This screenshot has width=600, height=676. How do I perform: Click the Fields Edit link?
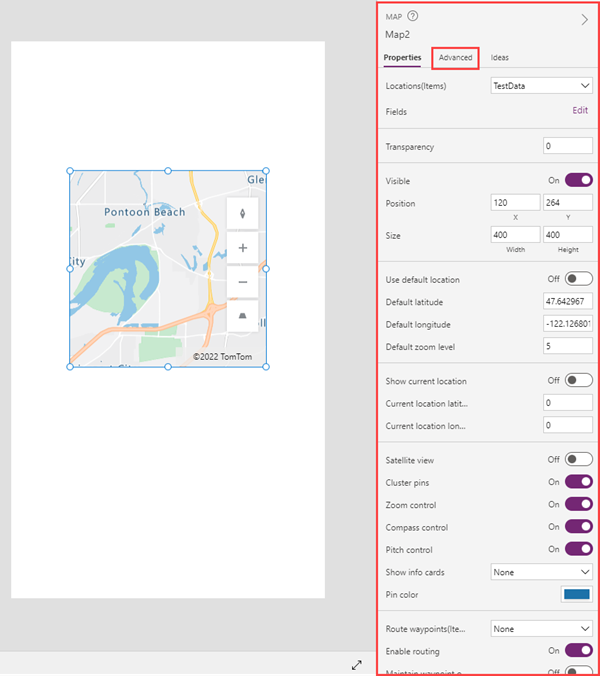[580, 110]
